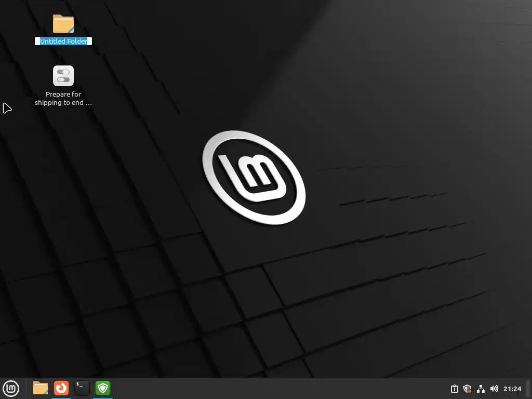532x399 pixels.
Task: Launch the Files manager from the panel
Action: point(41,388)
